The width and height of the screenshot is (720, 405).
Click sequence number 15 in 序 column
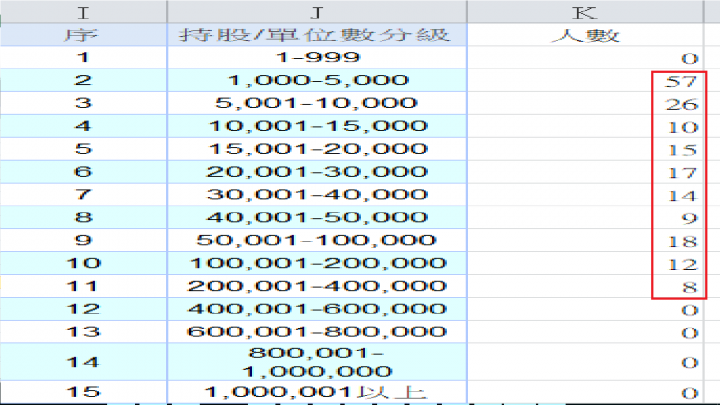(x=83, y=392)
